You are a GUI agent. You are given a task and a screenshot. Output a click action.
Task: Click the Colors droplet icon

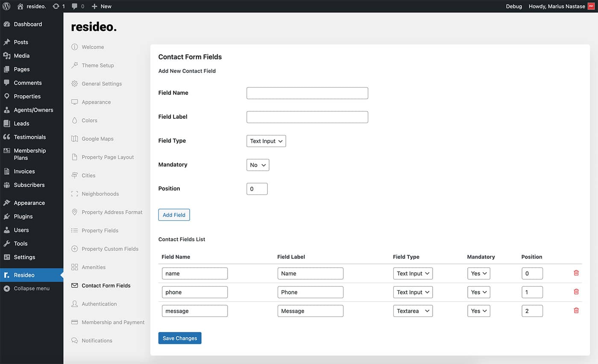[75, 120]
